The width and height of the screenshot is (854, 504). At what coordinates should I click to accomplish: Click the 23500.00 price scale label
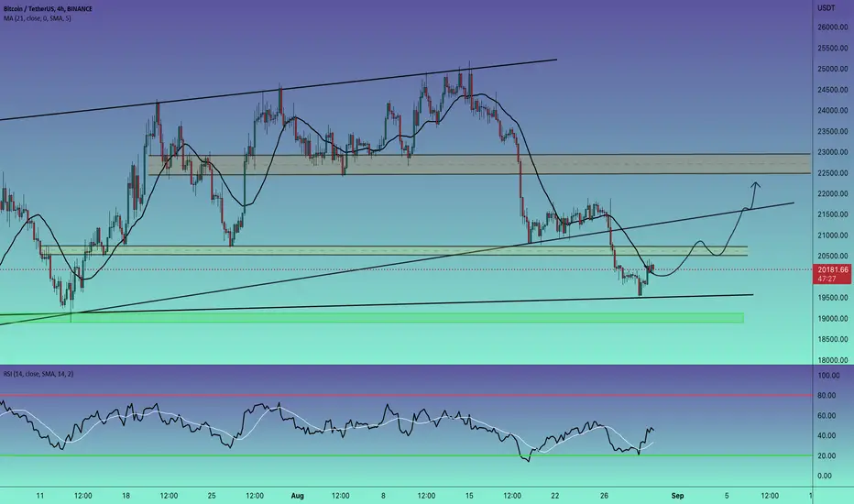pyautogui.click(x=833, y=131)
